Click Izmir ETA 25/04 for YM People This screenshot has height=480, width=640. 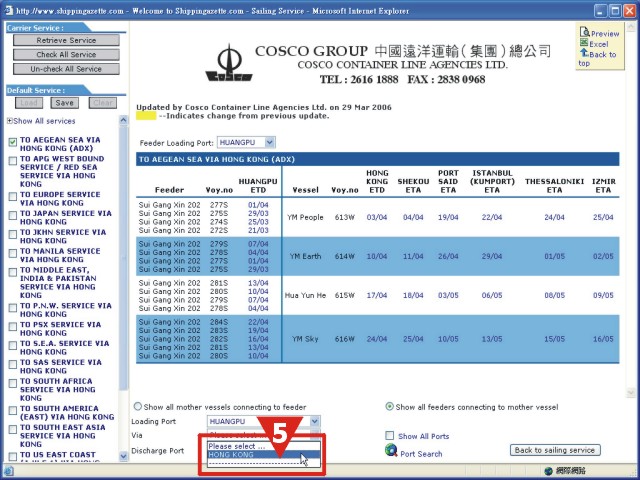[603, 217]
